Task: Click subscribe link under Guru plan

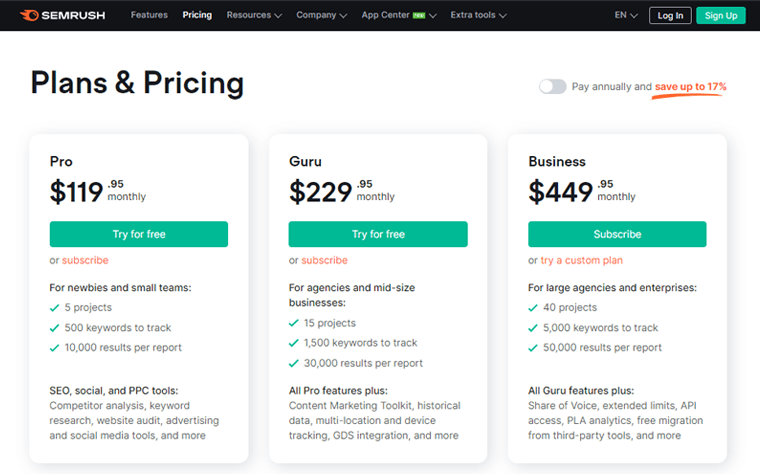Action: (324, 260)
